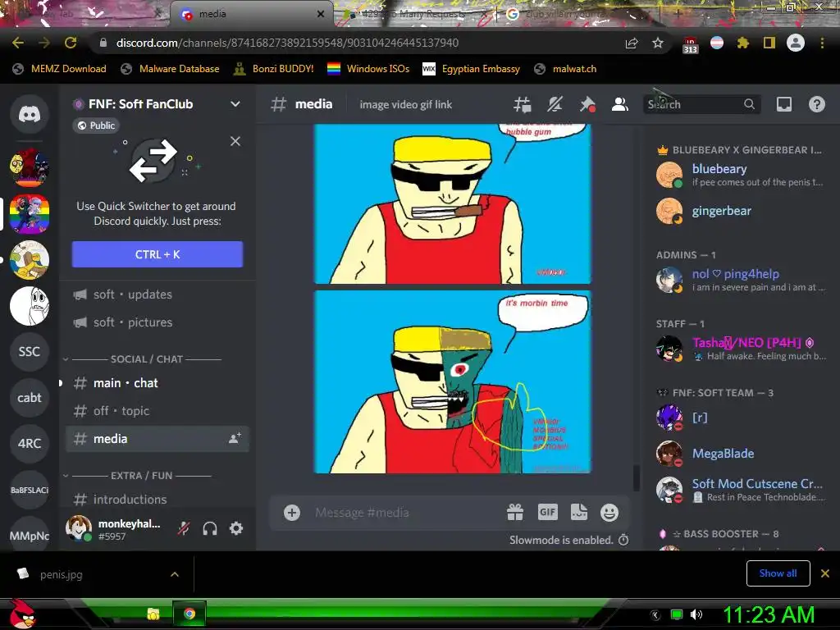Image resolution: width=840 pixels, height=630 pixels.
Task: Click the CTRL + K button
Action: (x=157, y=254)
